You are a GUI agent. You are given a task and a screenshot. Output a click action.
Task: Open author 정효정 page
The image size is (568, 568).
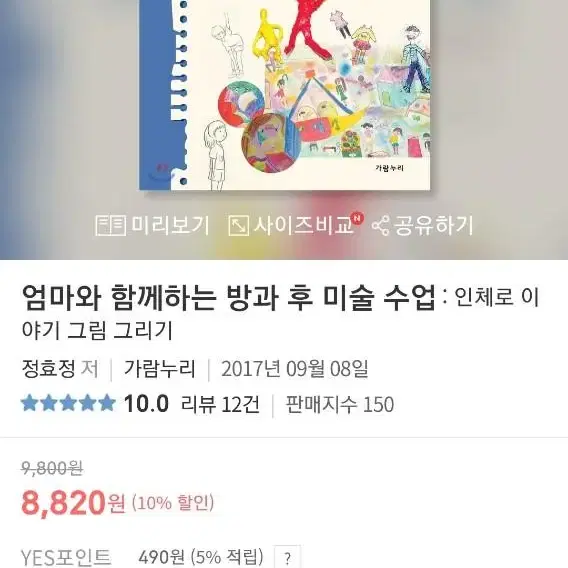49,369
